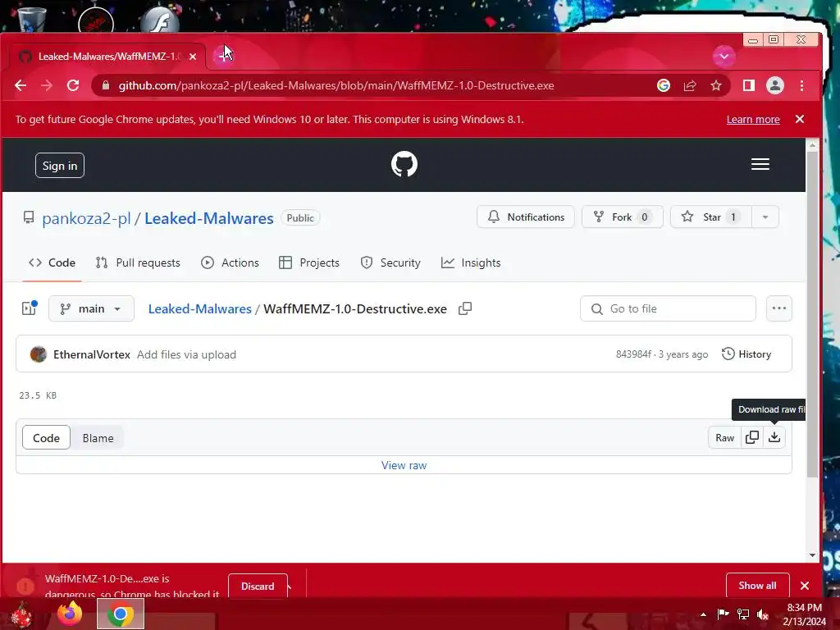Open the Security tab
Screen dimensions: 840x630
pyautogui.click(x=390, y=262)
